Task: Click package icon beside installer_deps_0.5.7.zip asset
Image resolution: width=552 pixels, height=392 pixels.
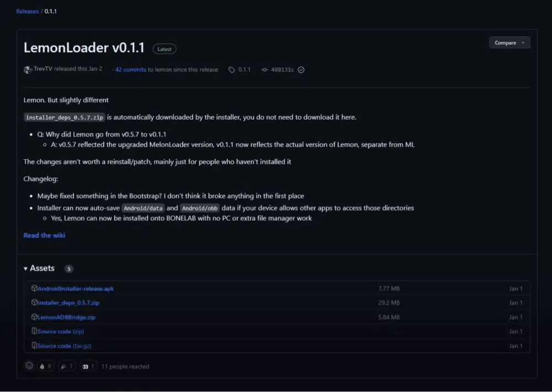Action: 34,302
